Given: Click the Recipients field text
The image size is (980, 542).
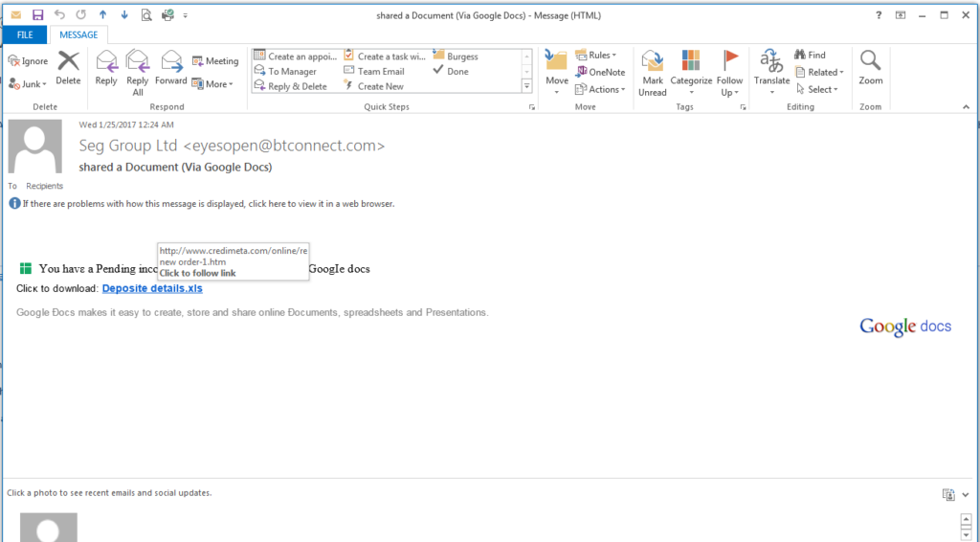Looking at the screenshot, I should point(44,186).
